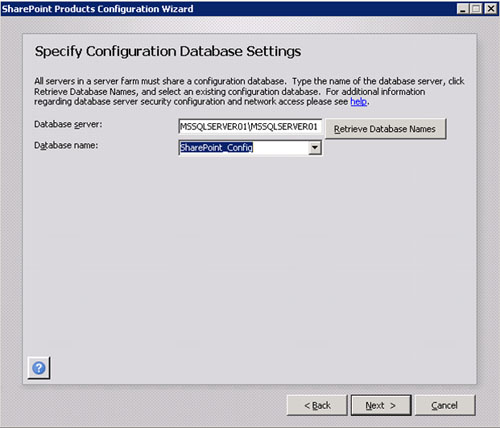500x428 pixels.
Task: Cancel the configuration wizard
Action: click(x=445, y=405)
